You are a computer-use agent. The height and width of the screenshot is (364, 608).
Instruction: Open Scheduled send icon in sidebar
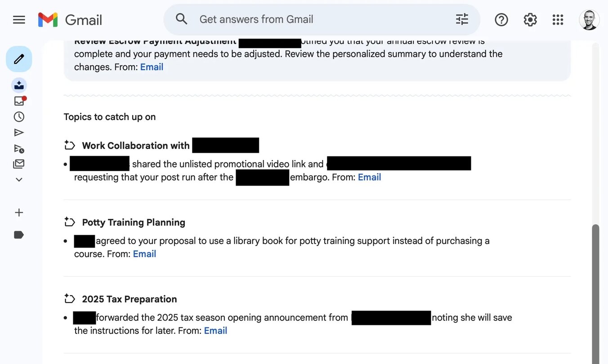(19, 148)
